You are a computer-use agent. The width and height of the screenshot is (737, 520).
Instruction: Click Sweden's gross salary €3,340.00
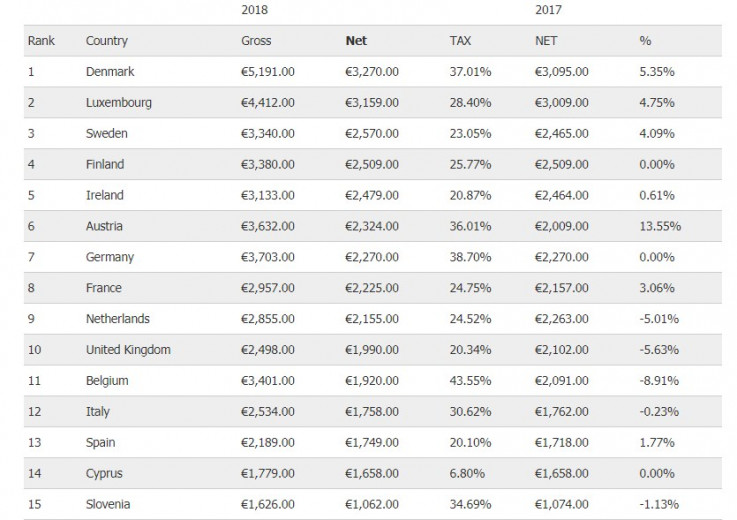[x=268, y=133]
